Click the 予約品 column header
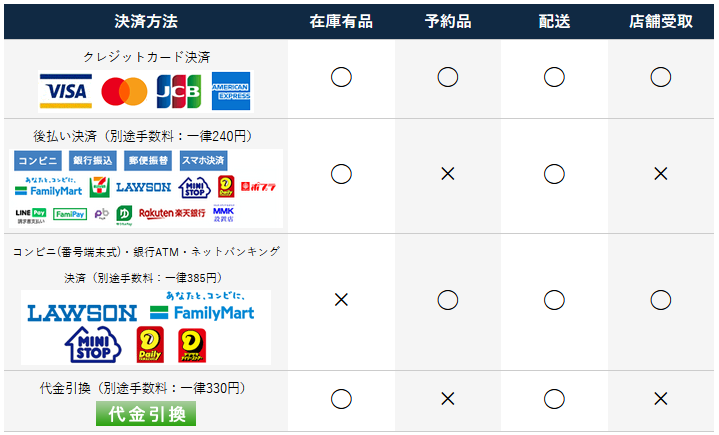 coord(448,22)
